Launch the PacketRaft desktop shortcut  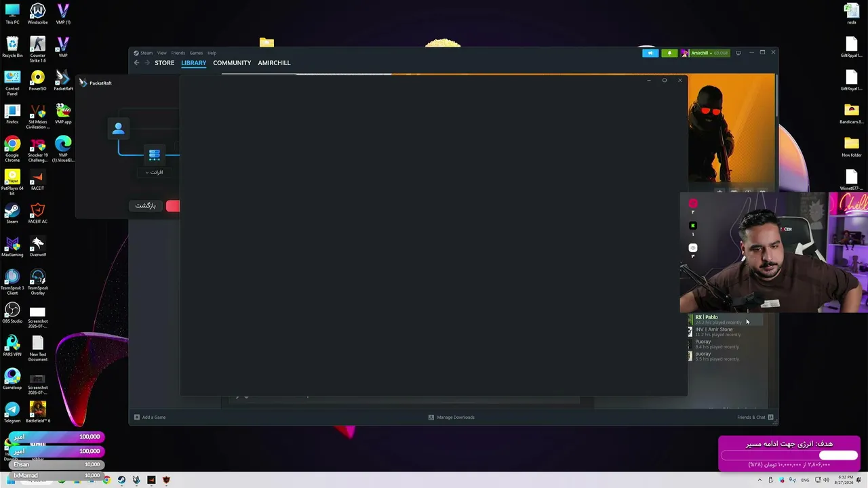[63, 80]
